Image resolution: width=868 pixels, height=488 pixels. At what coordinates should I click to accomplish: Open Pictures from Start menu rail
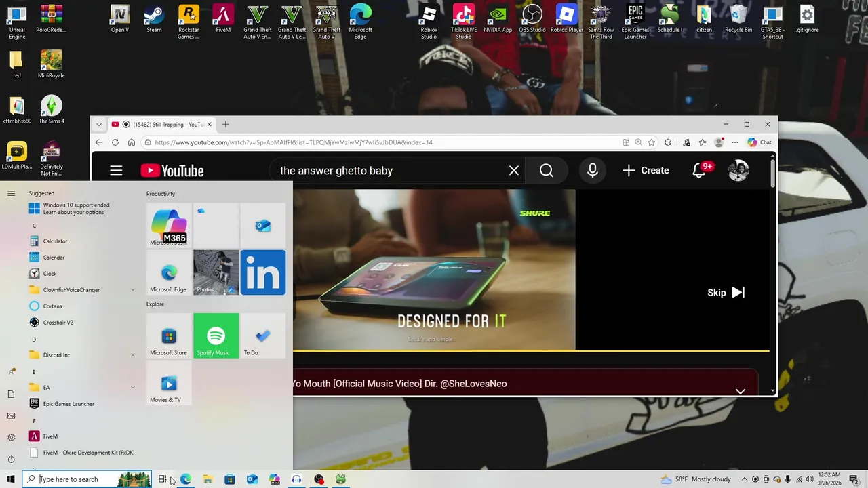11,415
